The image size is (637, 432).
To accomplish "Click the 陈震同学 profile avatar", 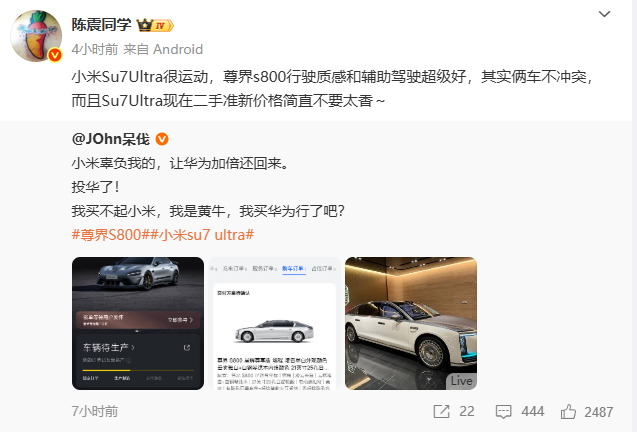I will click(36, 36).
